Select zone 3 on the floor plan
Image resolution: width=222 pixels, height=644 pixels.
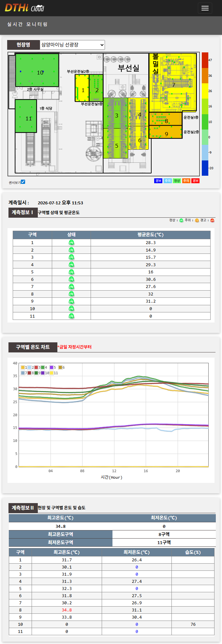click(116, 113)
